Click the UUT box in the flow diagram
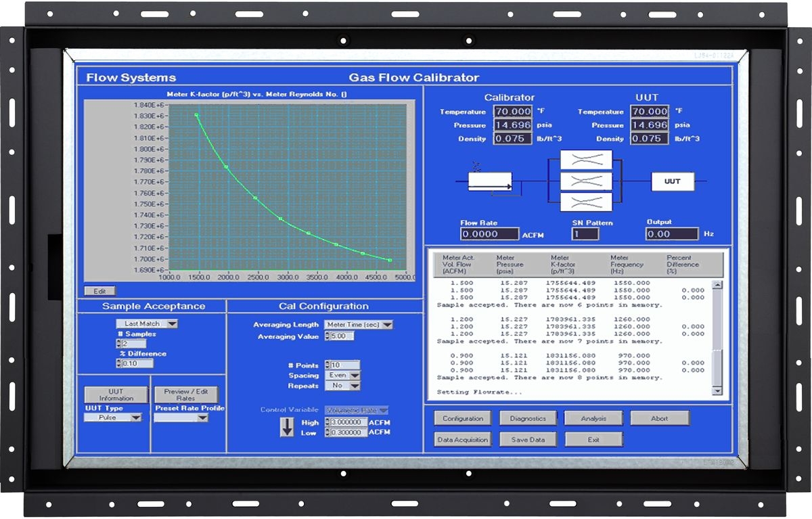 pos(672,181)
